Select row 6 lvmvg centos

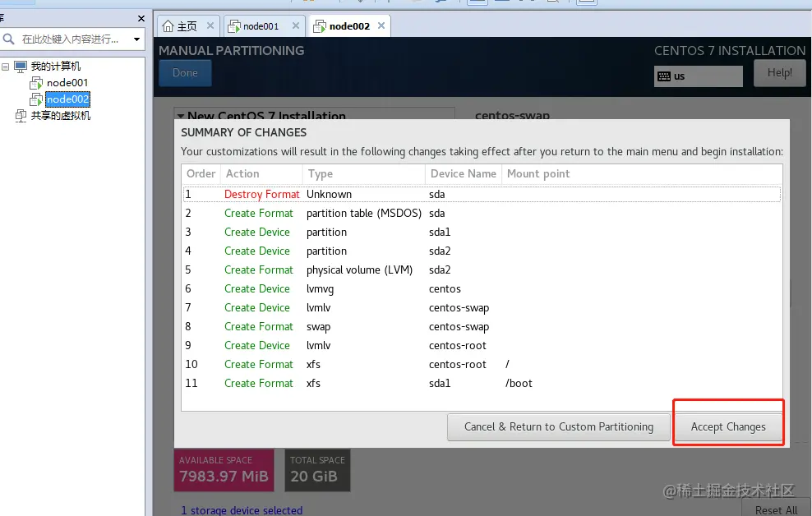pyautogui.click(x=482, y=288)
